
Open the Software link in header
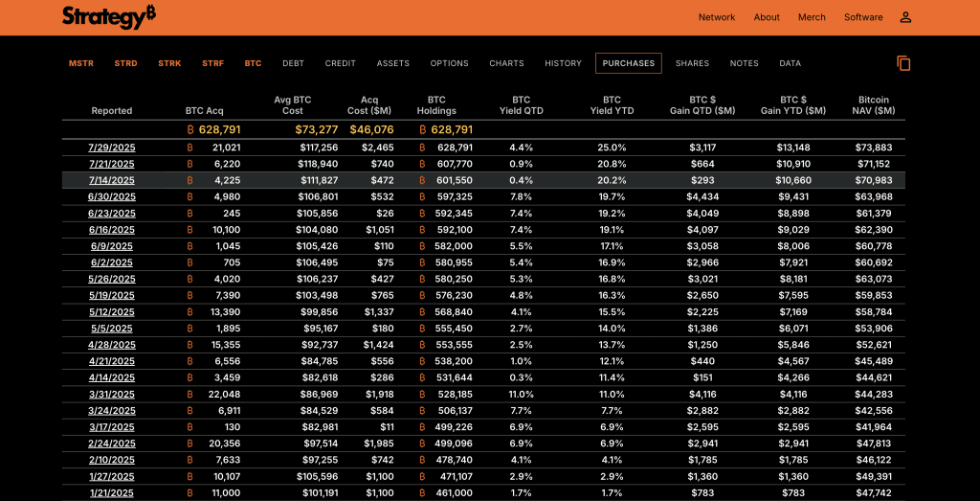[x=863, y=17]
